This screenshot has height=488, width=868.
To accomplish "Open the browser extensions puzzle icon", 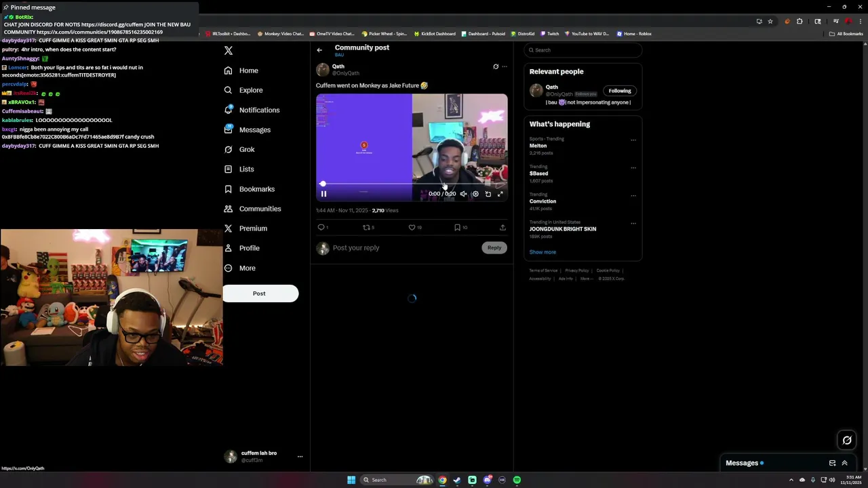I will pos(800,21).
